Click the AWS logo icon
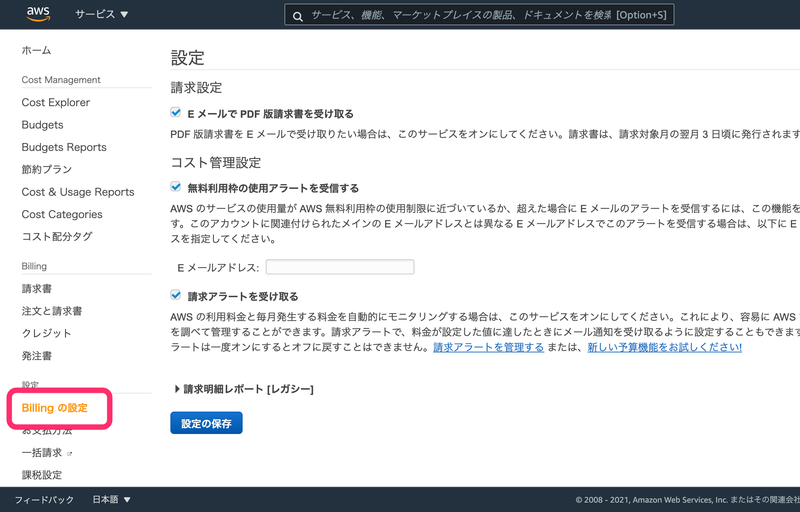The width and height of the screenshot is (800, 512). click(x=38, y=14)
